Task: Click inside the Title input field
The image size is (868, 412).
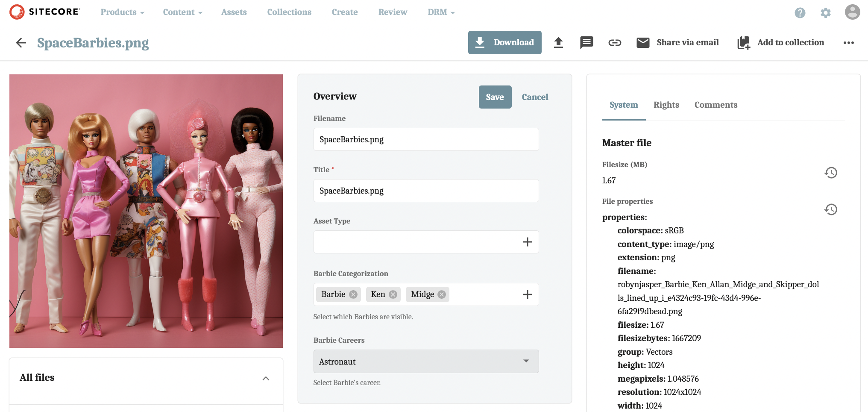Action: (426, 191)
